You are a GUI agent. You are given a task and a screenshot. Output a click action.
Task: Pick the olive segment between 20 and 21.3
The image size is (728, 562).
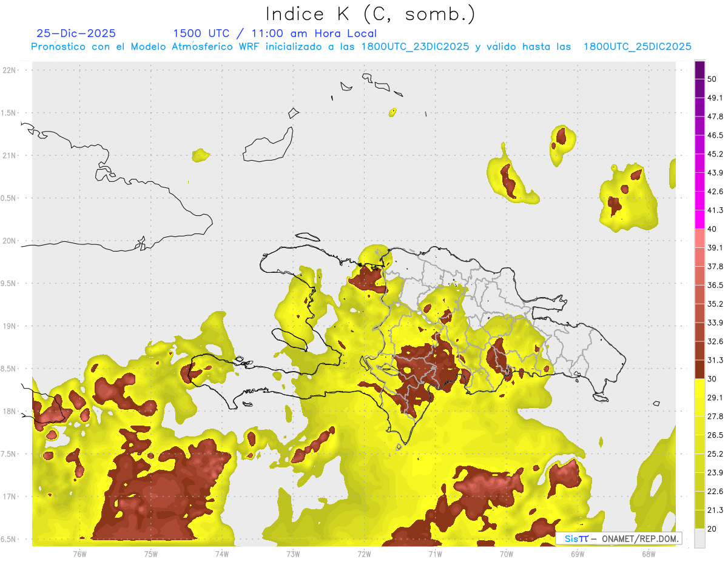(x=700, y=519)
